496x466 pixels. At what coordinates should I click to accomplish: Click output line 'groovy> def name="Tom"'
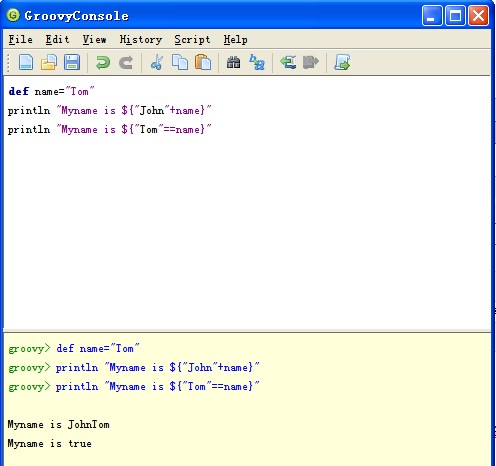(74, 349)
